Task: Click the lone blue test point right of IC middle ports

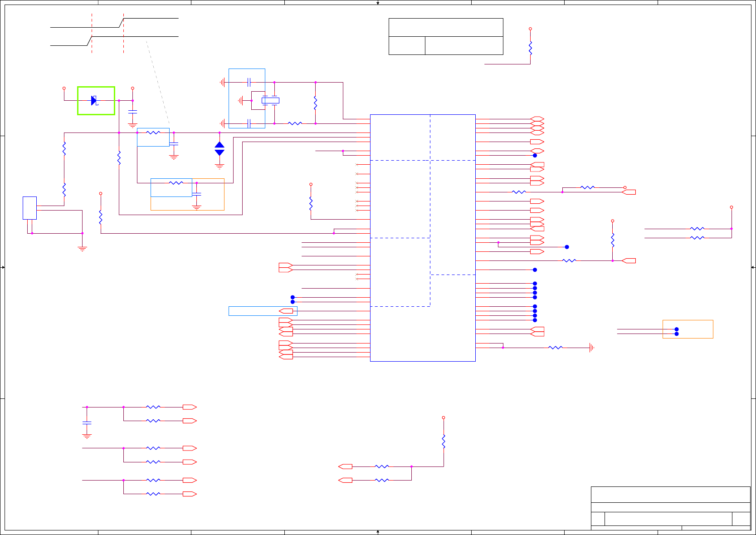Action: [567, 247]
